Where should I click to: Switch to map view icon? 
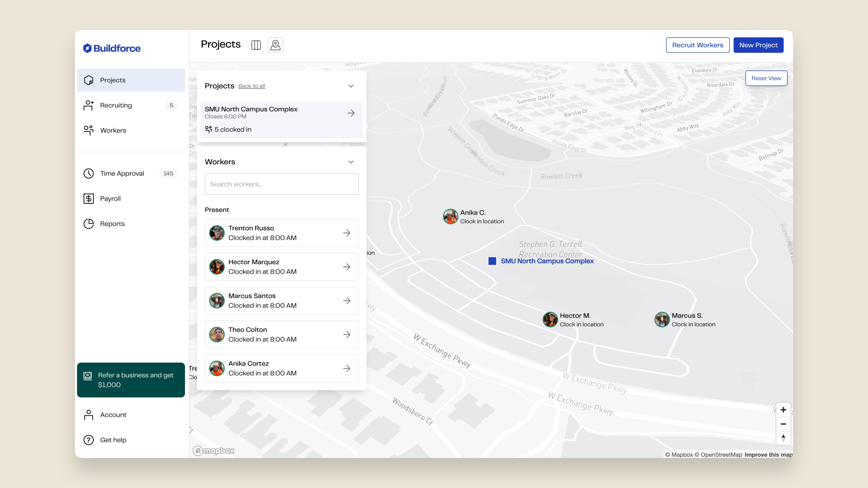click(x=275, y=45)
